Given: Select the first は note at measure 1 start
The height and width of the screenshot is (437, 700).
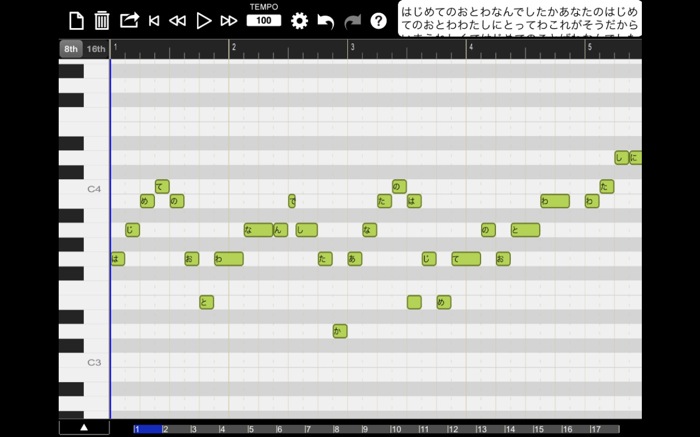Looking at the screenshot, I should point(118,259).
